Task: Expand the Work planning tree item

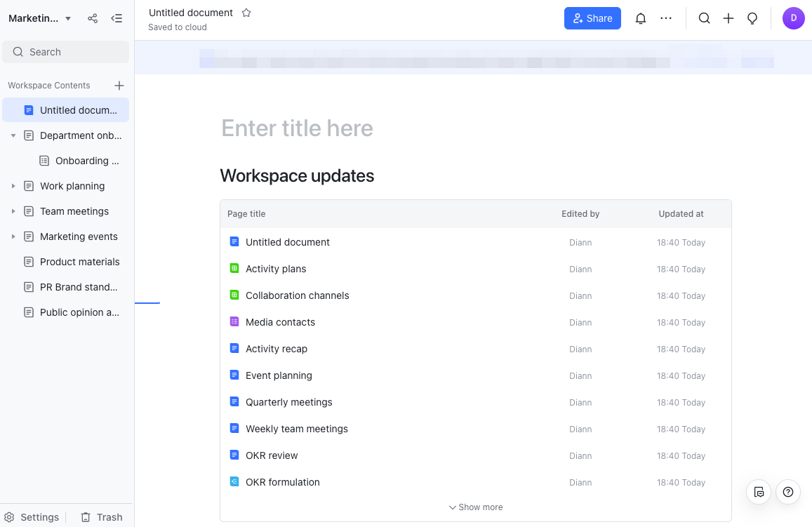Action: click(13, 186)
